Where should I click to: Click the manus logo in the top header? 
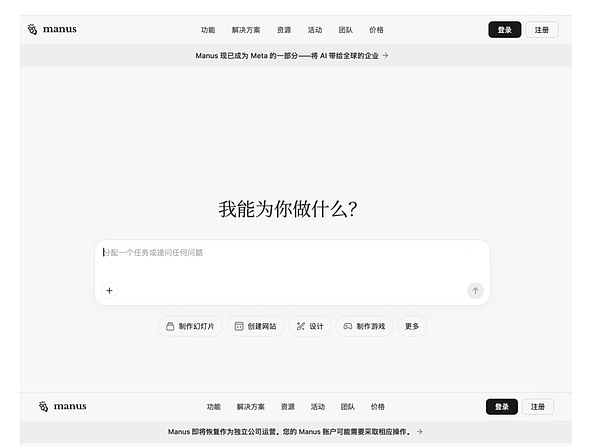point(52,29)
